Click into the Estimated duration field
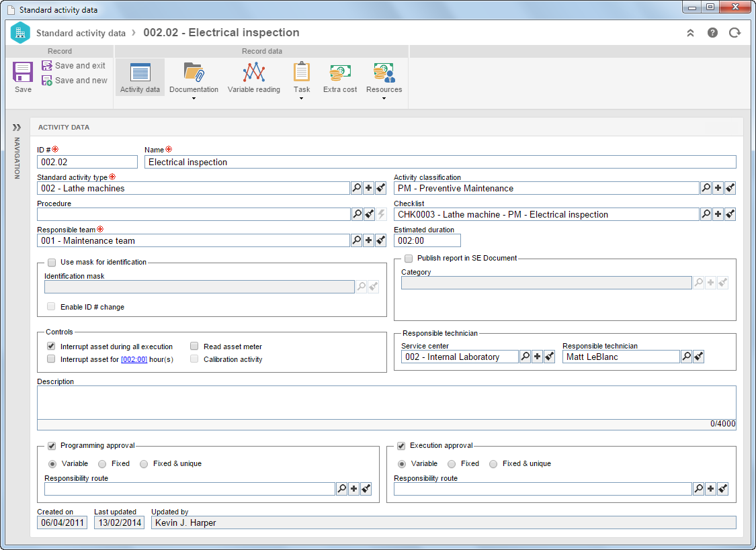This screenshot has height=550, width=756. [x=427, y=240]
